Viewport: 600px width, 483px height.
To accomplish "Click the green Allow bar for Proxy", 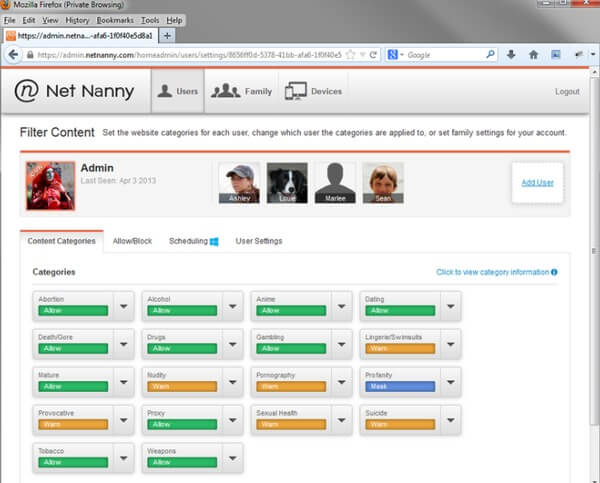I will [x=182, y=424].
